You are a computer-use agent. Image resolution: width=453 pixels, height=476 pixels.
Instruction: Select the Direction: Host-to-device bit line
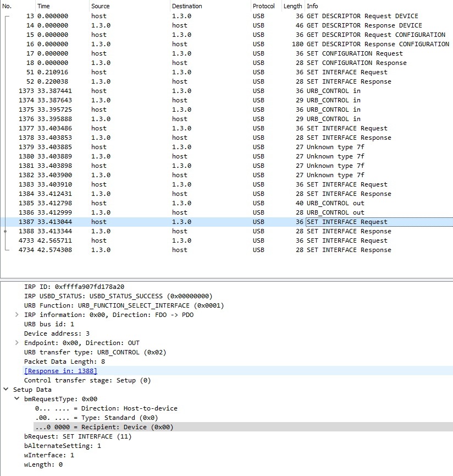pos(106,408)
